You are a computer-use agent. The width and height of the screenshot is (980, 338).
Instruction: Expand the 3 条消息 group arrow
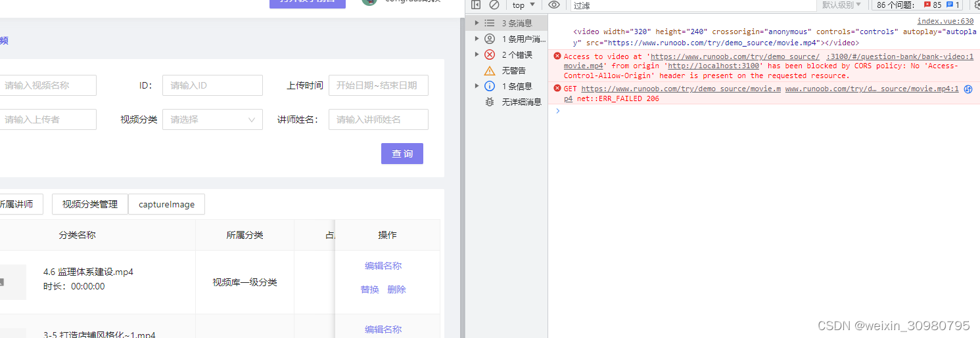tap(477, 23)
